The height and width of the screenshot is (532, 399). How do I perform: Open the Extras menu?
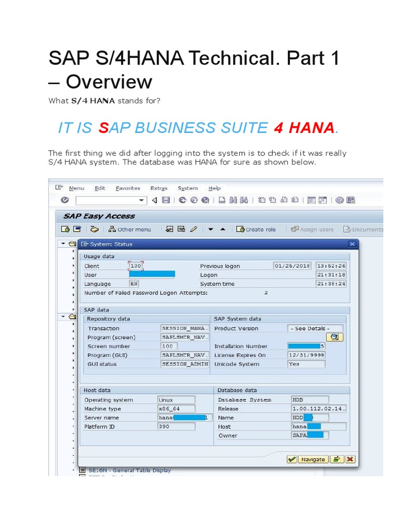tap(159, 188)
